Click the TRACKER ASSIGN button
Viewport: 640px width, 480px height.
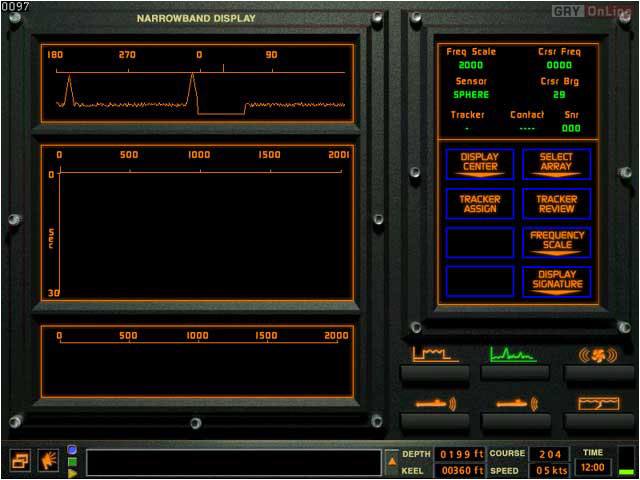pos(480,204)
